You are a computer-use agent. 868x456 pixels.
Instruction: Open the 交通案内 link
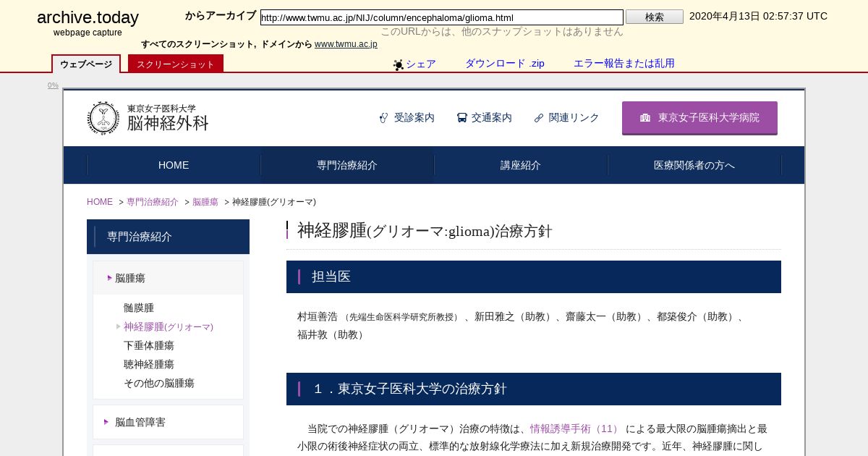pyautogui.click(x=492, y=118)
